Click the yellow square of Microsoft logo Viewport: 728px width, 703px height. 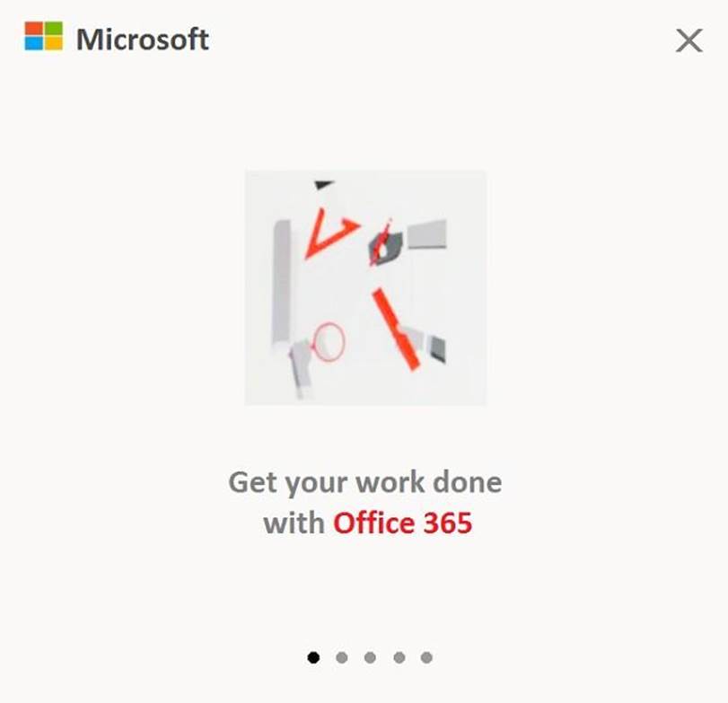point(53,43)
